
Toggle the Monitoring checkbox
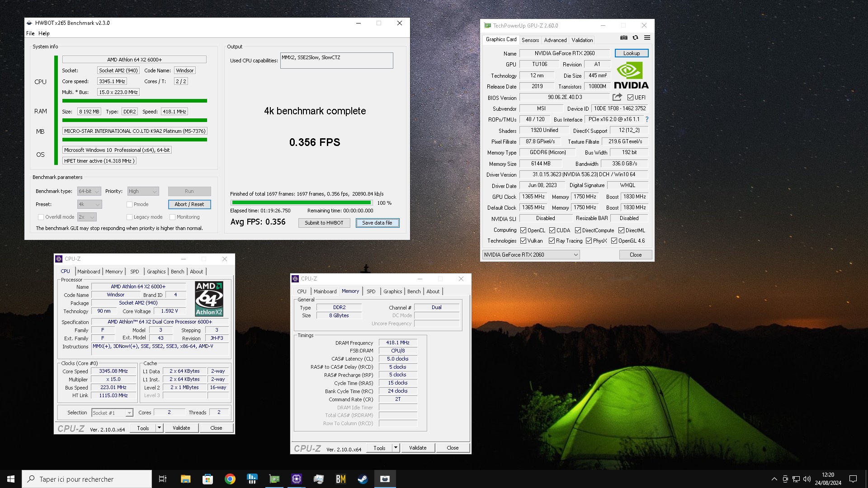[x=172, y=217]
